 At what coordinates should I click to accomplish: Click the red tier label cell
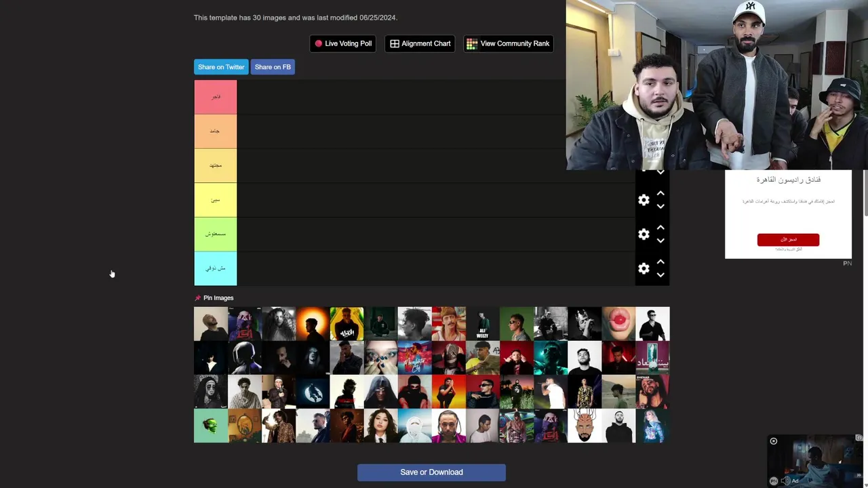point(216,97)
